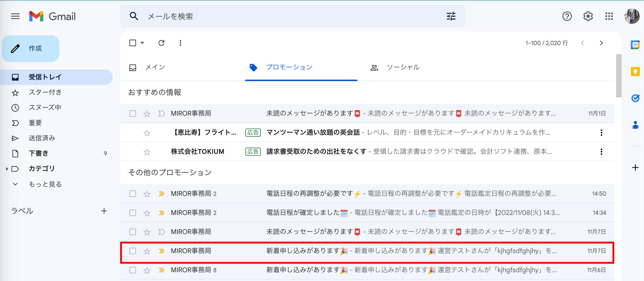Select checkbox for MIROR事務局 8 email
This screenshot has width=644, height=281.
coord(133,270)
